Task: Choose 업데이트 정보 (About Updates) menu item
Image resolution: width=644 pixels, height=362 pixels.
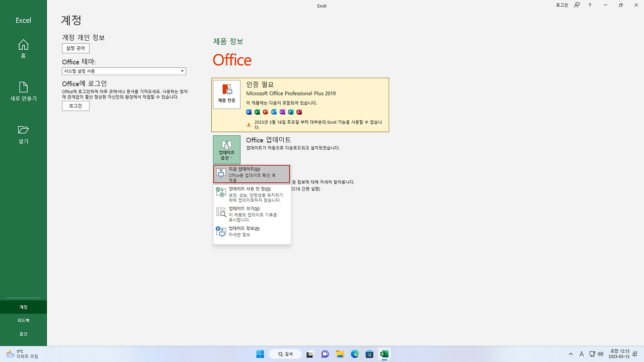Action: [x=252, y=231]
